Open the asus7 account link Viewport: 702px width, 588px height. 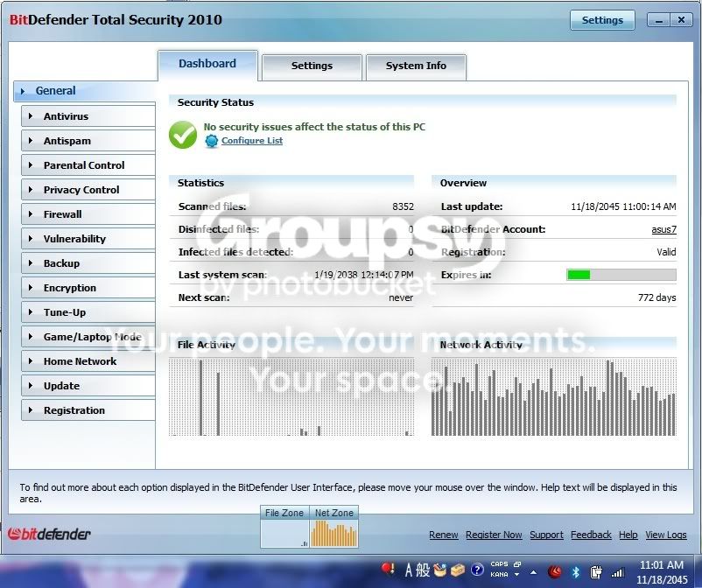click(664, 229)
